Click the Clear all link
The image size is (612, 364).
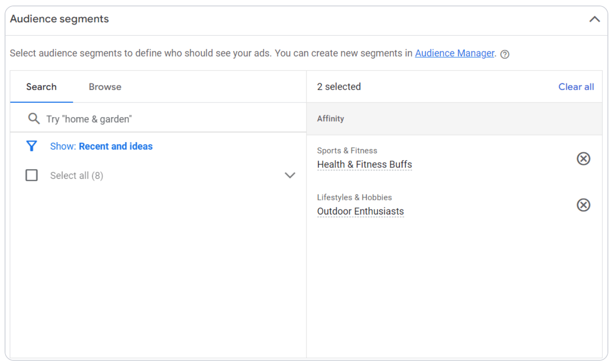[x=576, y=86]
